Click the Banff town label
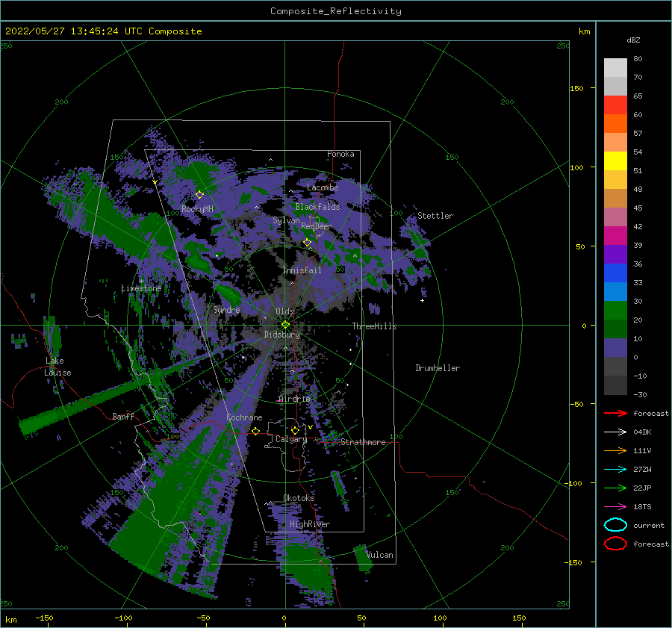 point(123,416)
